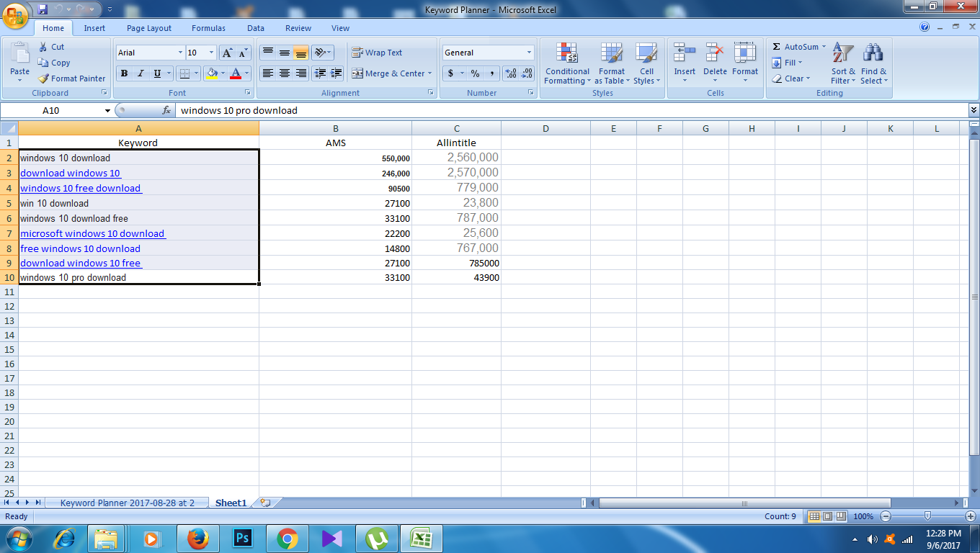Click the insert function fx icon
Image resolution: width=980 pixels, height=553 pixels.
pos(166,110)
